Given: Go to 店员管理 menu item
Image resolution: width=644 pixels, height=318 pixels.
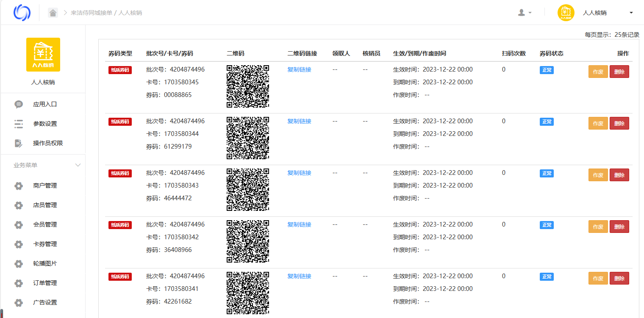Looking at the screenshot, I should pyautogui.click(x=45, y=205).
